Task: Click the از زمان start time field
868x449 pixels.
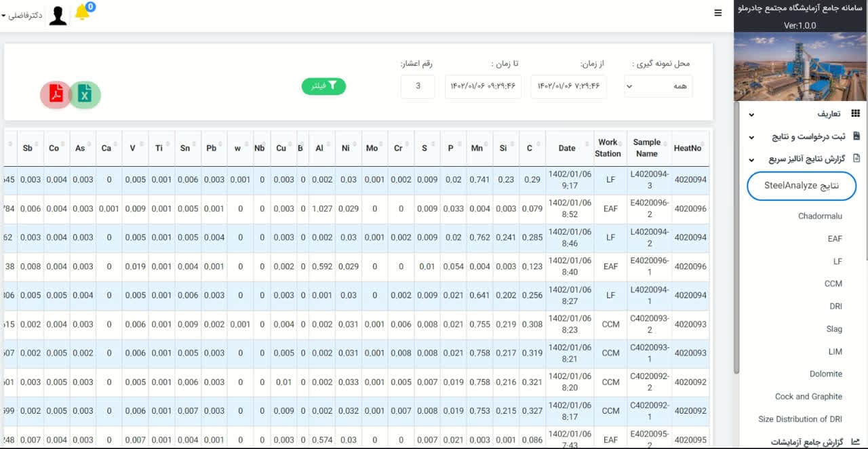Action: tap(568, 86)
